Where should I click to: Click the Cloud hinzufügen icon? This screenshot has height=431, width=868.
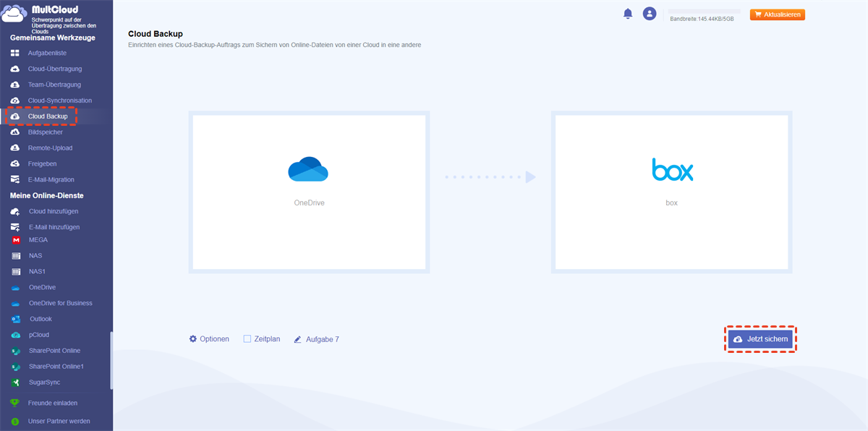tap(14, 212)
